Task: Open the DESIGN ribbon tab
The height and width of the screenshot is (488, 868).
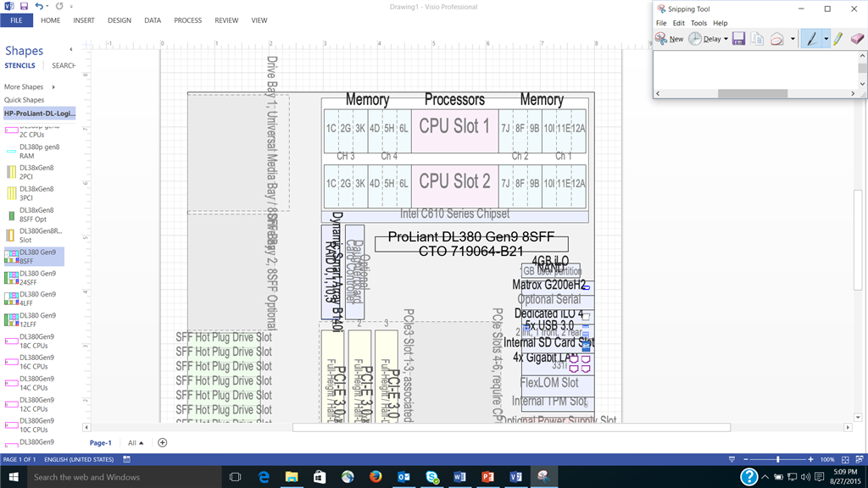Action: coord(120,20)
